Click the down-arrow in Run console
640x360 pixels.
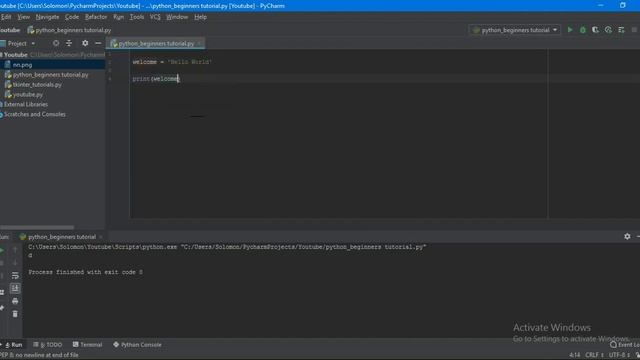(15, 262)
